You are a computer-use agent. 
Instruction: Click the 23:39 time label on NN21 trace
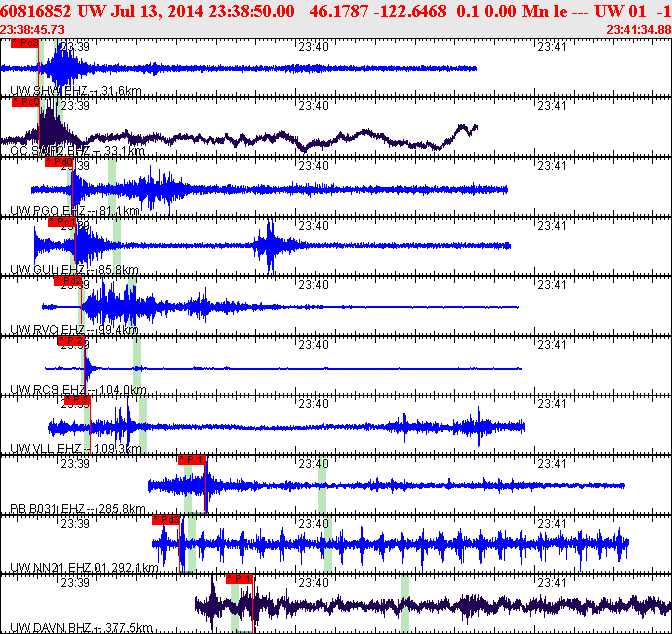75,523
